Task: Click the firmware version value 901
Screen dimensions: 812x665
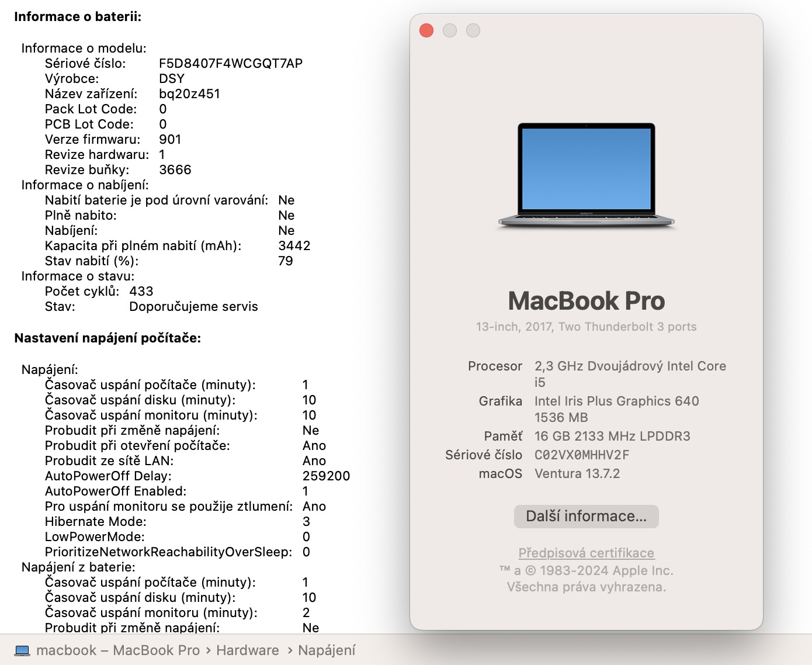Action: [x=170, y=140]
